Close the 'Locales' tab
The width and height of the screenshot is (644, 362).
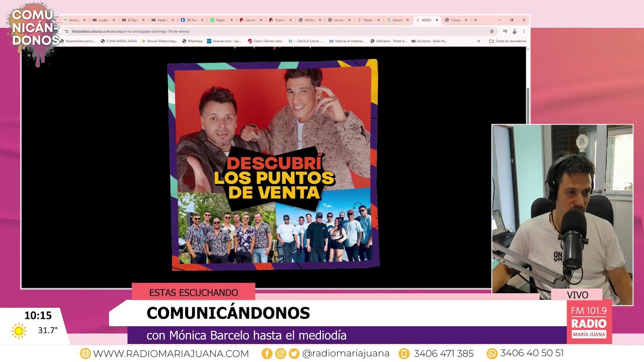click(x=114, y=20)
